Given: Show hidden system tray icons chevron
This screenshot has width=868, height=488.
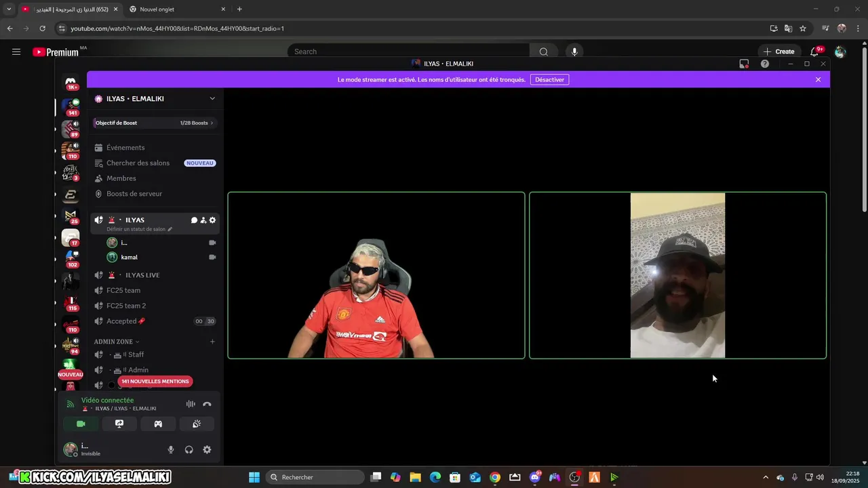Looking at the screenshot, I should pos(766,477).
